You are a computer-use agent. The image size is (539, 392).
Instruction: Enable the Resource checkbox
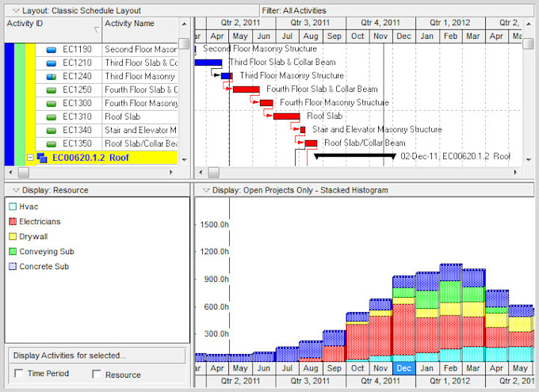click(97, 374)
